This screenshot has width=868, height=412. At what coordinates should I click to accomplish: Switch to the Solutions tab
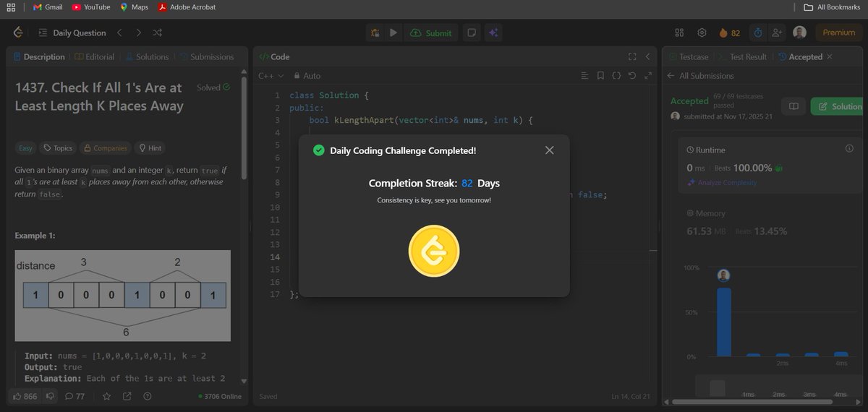tap(147, 56)
